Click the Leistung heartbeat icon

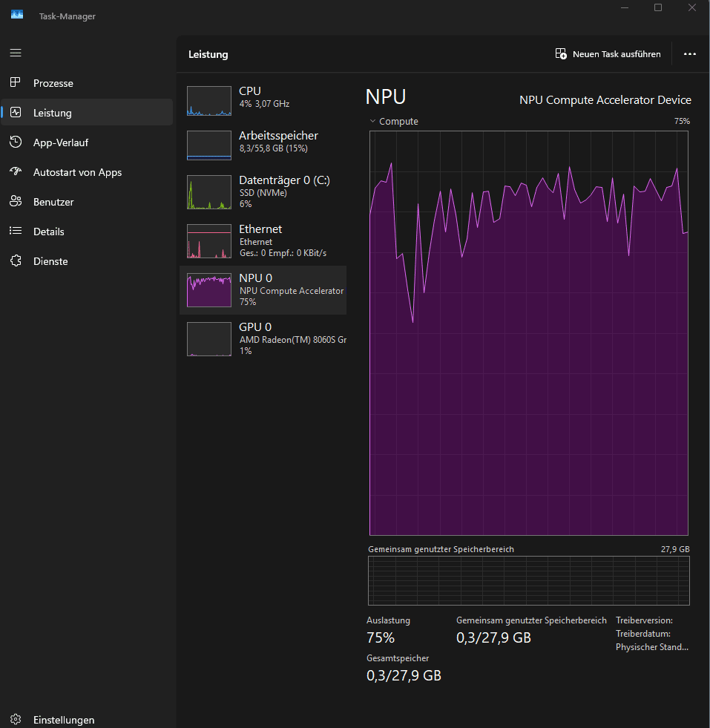click(x=16, y=112)
